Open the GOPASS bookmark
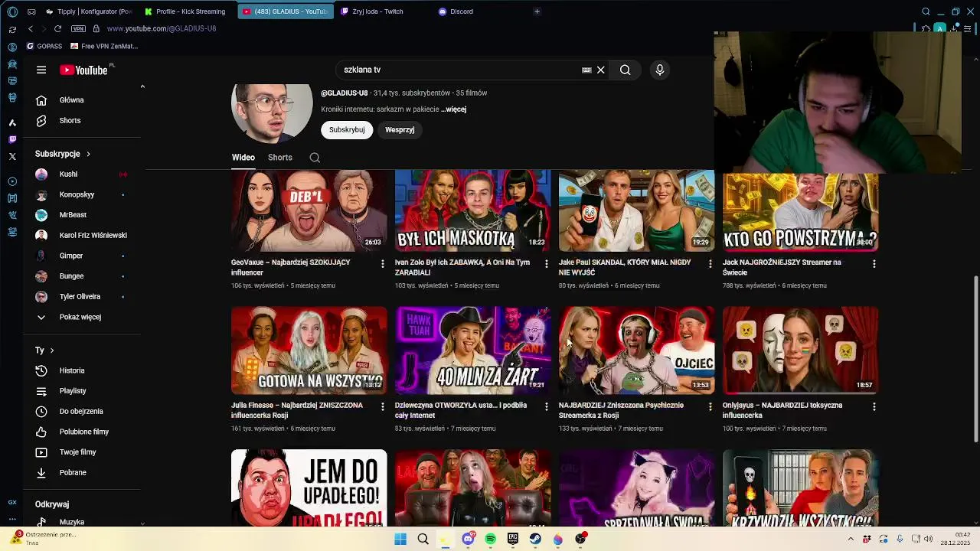The image size is (980, 551). [x=44, y=46]
